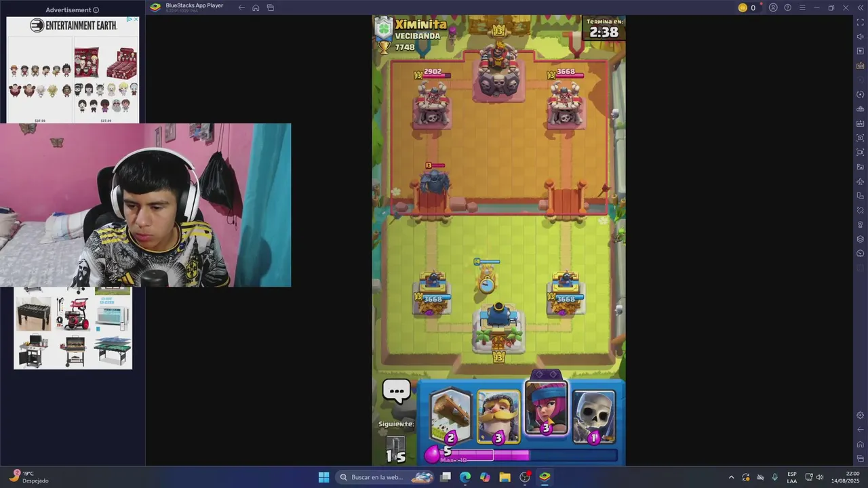The image size is (868, 488).
Task: Click home icon in BlueStacks title bar
Action: (256, 7)
